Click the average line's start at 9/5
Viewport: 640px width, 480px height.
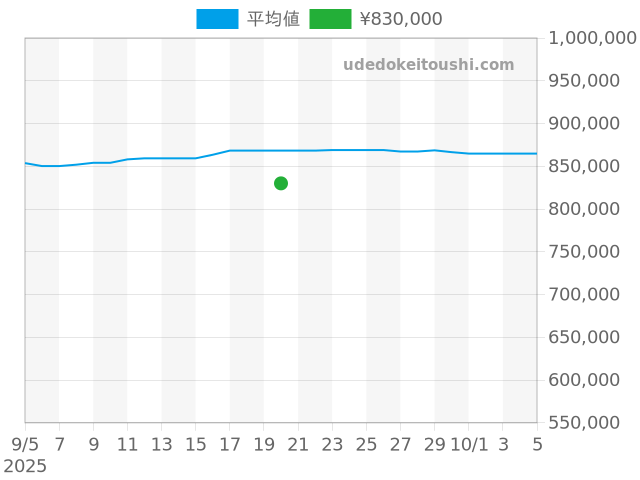[26, 163]
